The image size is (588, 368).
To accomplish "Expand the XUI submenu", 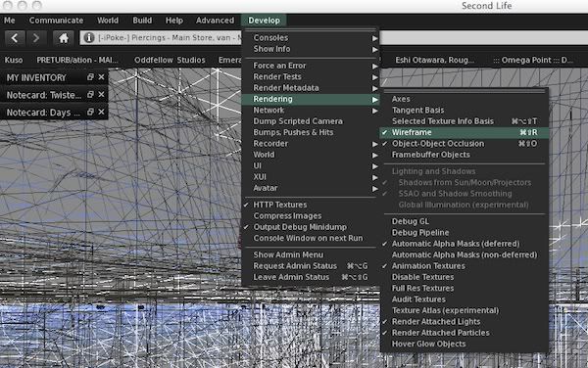I will click(x=311, y=177).
